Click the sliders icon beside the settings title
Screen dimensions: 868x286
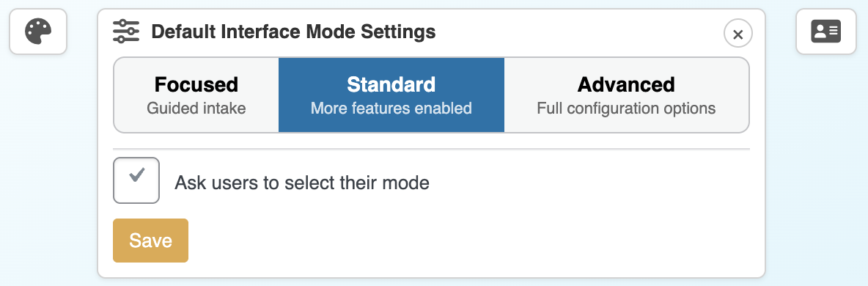126,32
